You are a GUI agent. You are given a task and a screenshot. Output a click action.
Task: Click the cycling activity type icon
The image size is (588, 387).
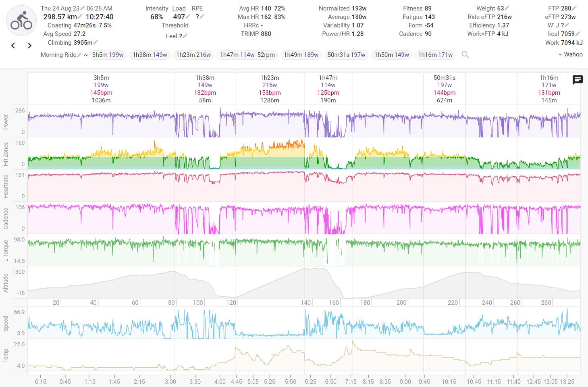point(21,21)
